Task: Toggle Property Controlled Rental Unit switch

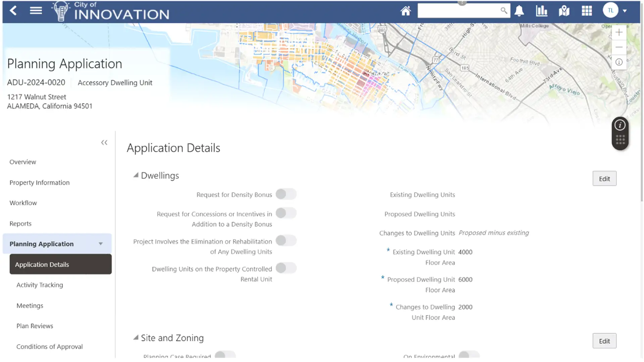Action: (286, 268)
